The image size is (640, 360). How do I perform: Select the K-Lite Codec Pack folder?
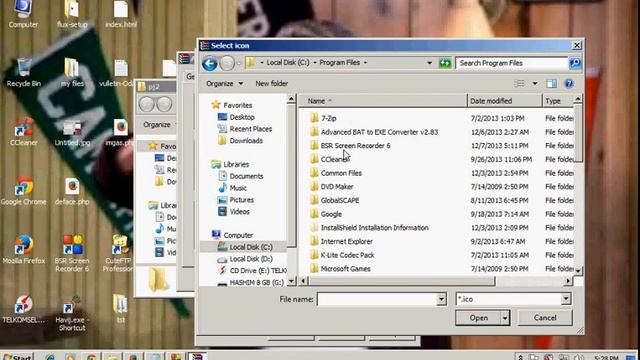pos(347,255)
